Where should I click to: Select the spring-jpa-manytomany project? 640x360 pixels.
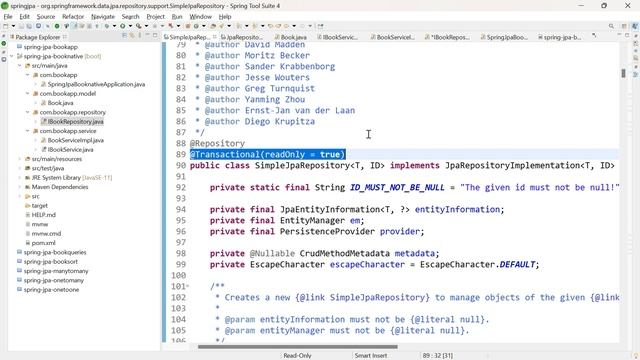pyautogui.click(x=56, y=271)
